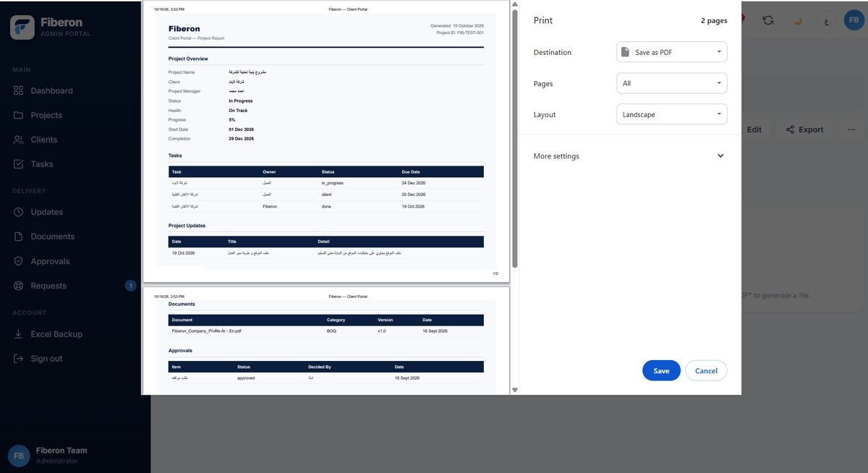Click the Export button behind dialog
The width and height of the screenshot is (868, 473).
[x=804, y=129]
